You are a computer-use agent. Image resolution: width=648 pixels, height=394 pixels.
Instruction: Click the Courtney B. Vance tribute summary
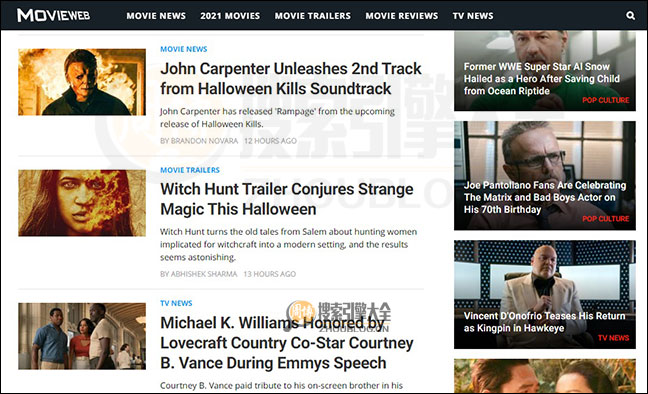pos(281,385)
